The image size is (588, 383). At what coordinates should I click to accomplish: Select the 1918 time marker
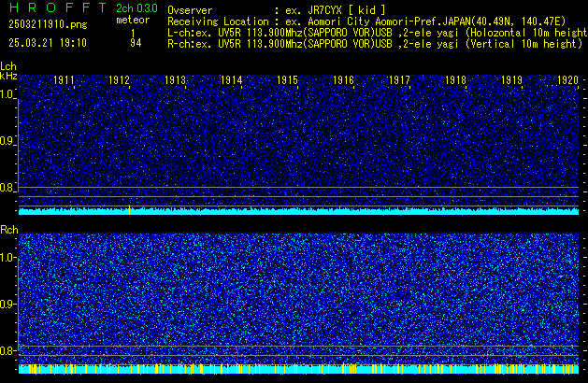tap(455, 80)
